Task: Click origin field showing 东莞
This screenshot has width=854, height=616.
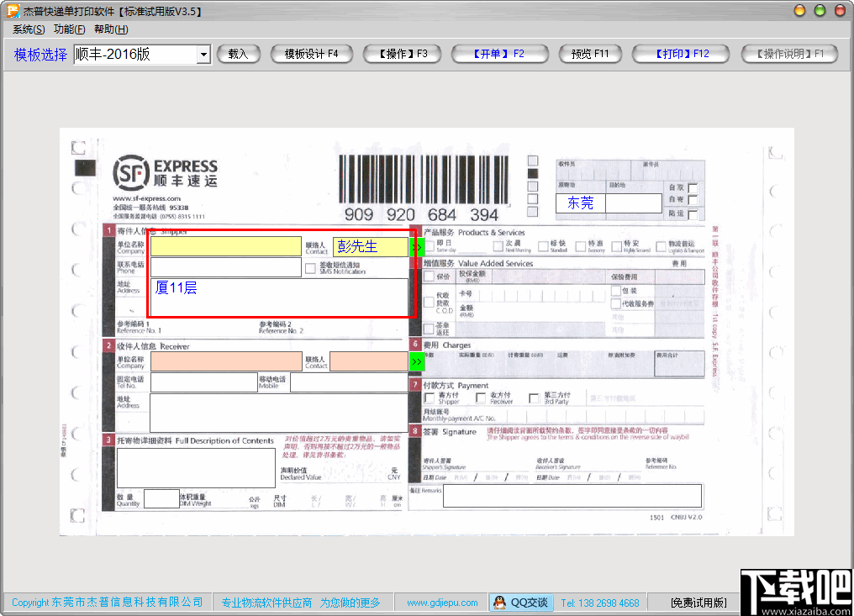Action: [581, 203]
